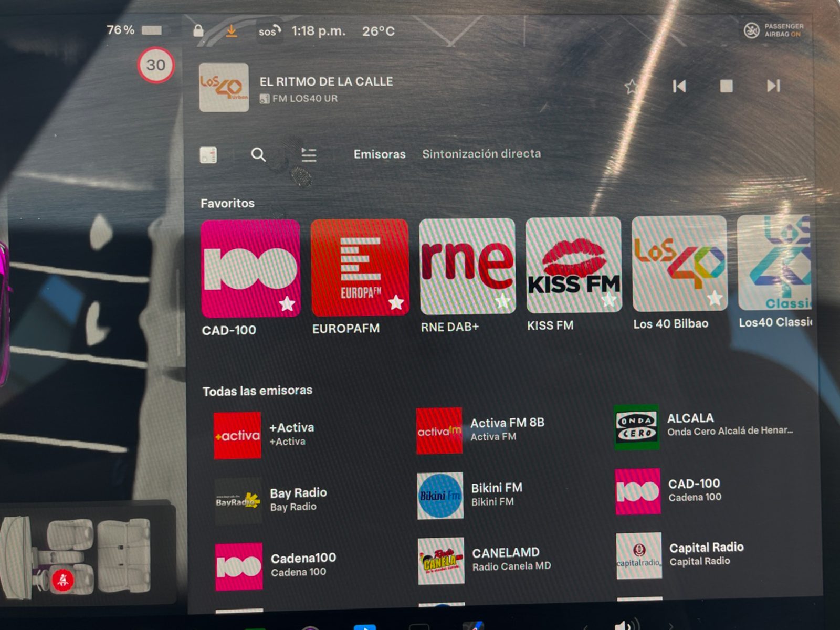Image resolution: width=840 pixels, height=630 pixels.
Task: Play Los 40 Bilbao favorite tile
Action: click(679, 264)
